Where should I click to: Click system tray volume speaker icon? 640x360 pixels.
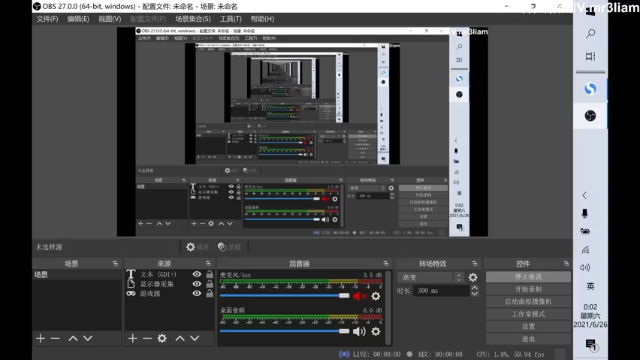[585, 267]
